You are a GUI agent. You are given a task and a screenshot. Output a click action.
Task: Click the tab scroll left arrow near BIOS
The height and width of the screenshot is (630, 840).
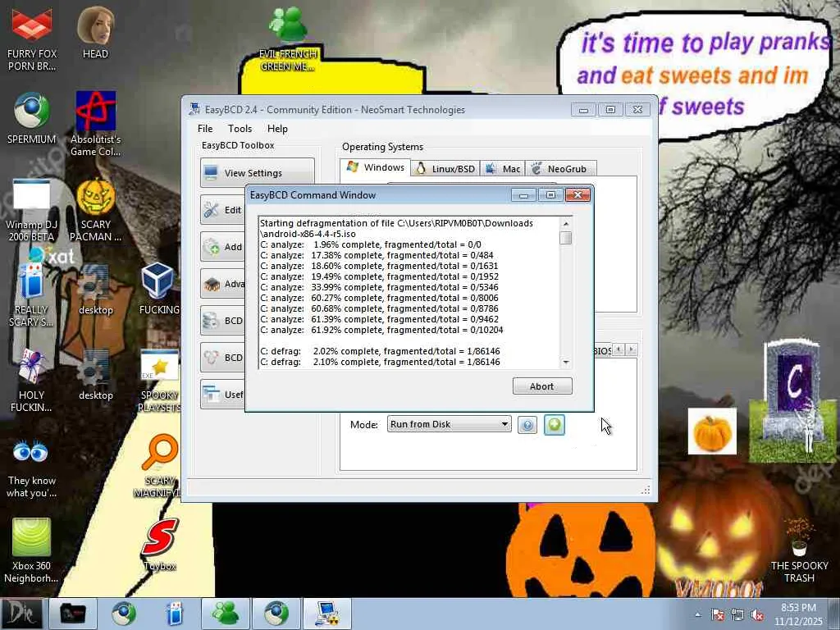point(619,349)
